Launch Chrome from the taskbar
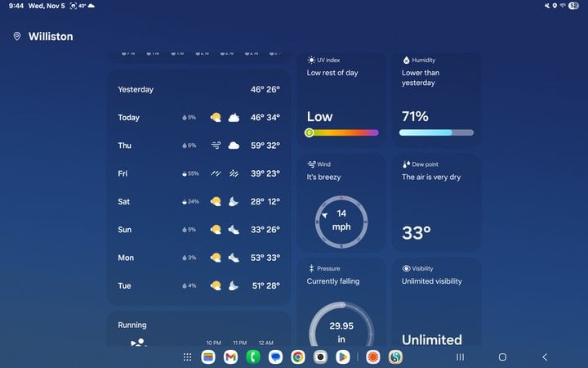Image resolution: width=588 pixels, height=368 pixels. tap(298, 357)
